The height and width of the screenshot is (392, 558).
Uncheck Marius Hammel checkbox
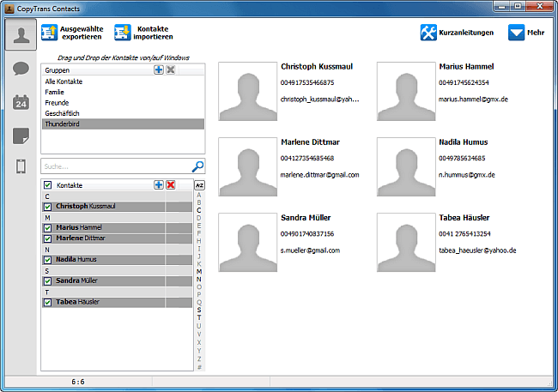(48, 227)
